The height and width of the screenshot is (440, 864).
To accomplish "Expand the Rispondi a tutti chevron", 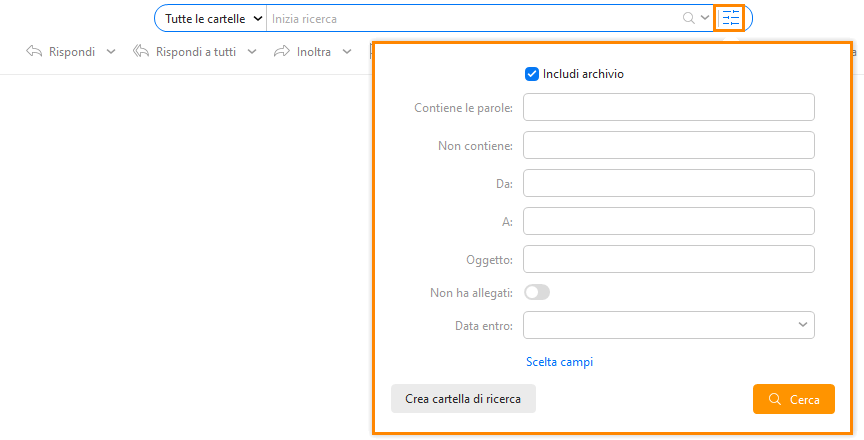I will [x=252, y=52].
